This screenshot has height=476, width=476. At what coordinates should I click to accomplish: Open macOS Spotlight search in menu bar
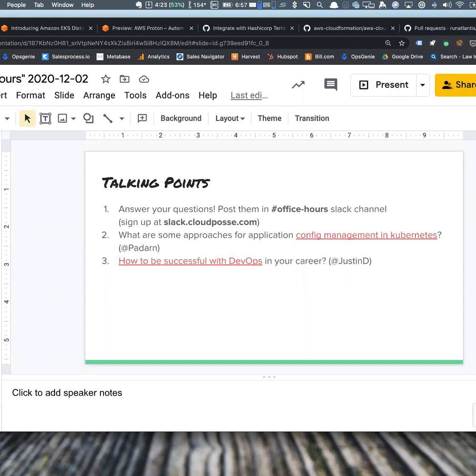click(320, 5)
